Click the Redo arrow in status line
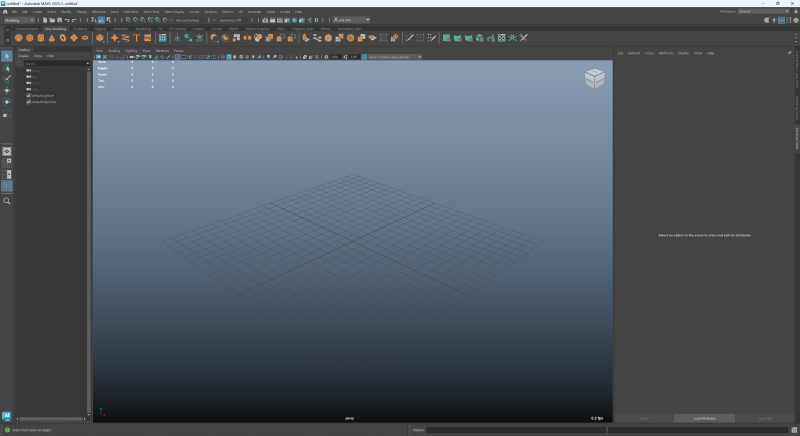 (74, 20)
